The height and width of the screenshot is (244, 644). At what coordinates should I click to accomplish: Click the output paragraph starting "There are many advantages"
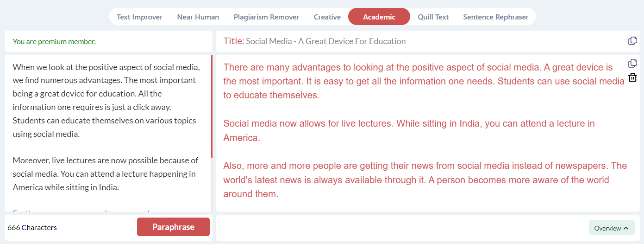pos(424,81)
